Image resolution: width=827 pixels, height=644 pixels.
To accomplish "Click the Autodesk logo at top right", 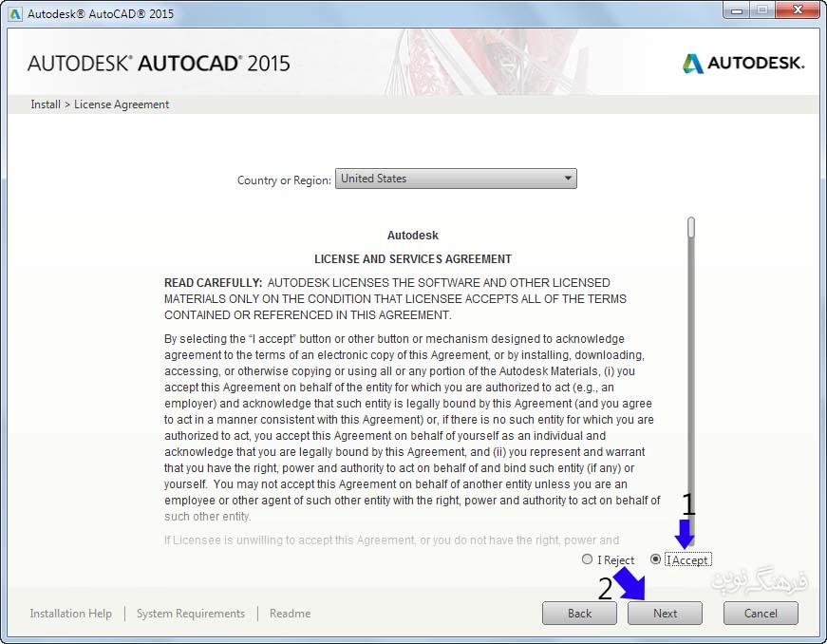I will point(743,64).
